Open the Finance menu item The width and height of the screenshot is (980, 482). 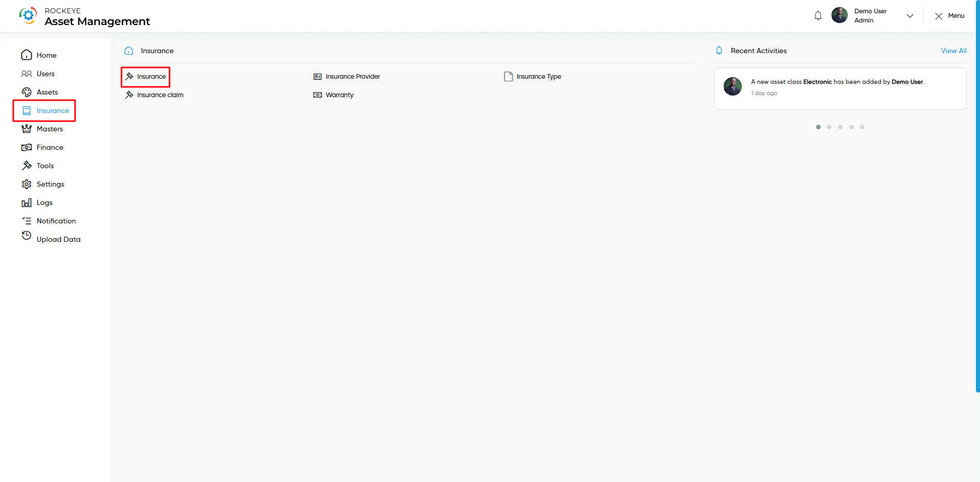[50, 147]
